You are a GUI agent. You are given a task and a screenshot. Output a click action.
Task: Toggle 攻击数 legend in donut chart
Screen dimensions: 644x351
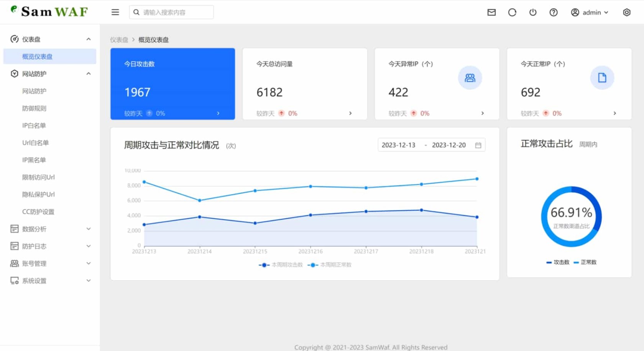[x=558, y=262]
